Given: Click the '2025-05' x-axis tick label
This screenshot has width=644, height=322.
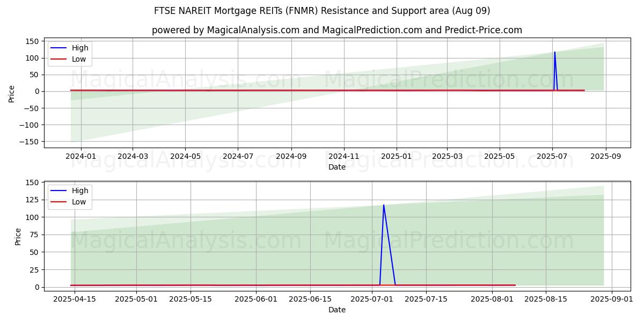Looking at the screenshot, I should 500,156.
